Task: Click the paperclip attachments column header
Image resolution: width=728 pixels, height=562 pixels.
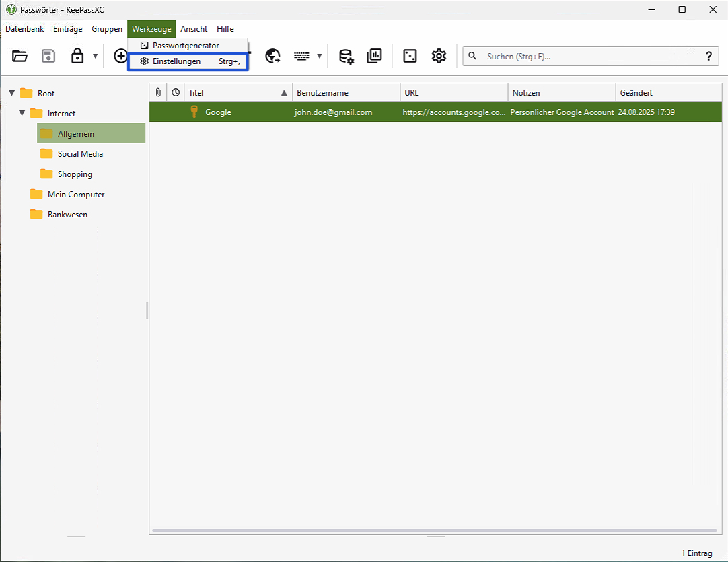Action: coord(158,93)
